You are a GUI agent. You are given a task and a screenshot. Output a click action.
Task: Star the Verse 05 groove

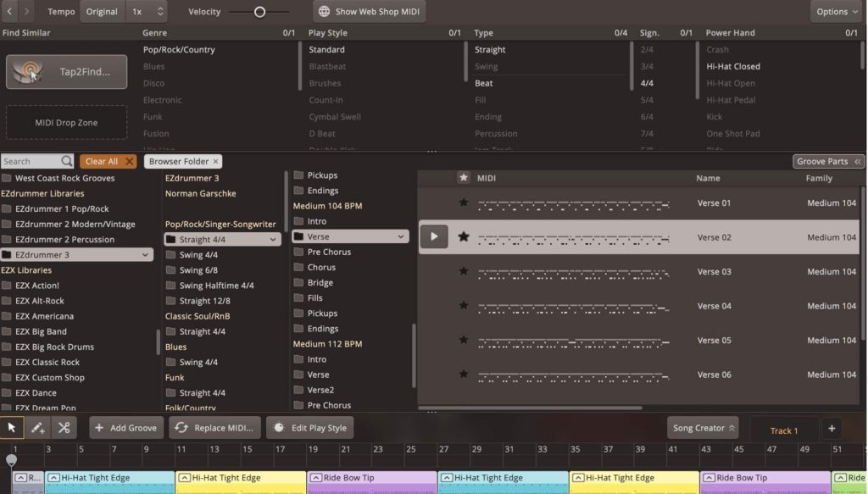click(x=464, y=340)
